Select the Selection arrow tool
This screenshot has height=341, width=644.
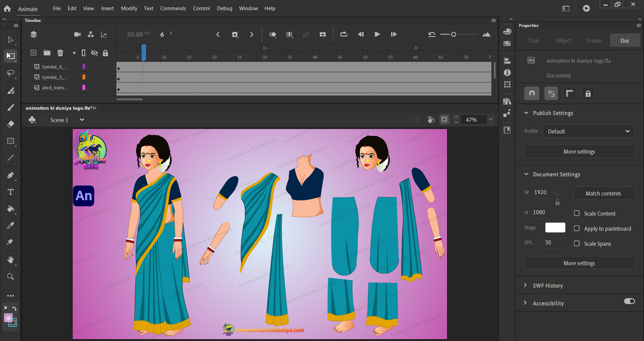(10, 40)
